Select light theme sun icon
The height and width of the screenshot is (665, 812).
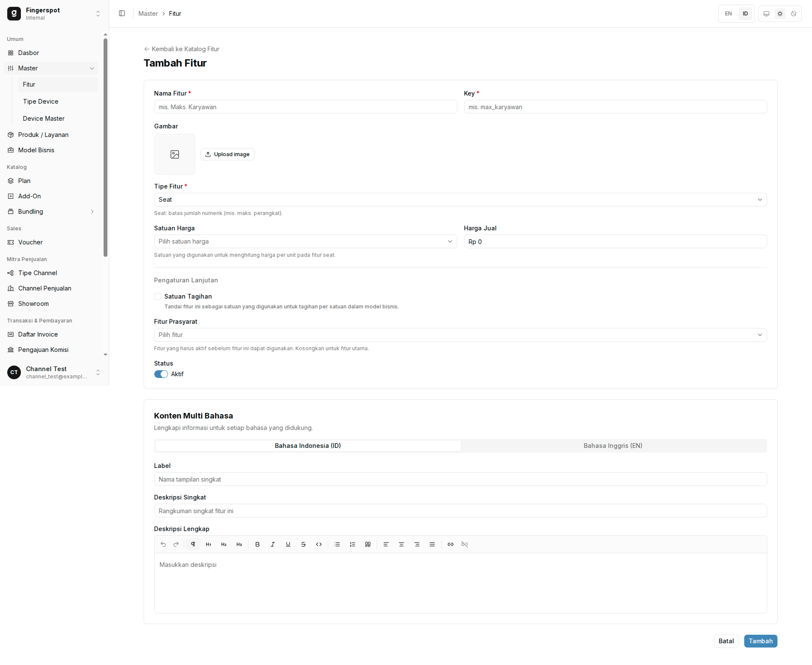click(x=780, y=14)
